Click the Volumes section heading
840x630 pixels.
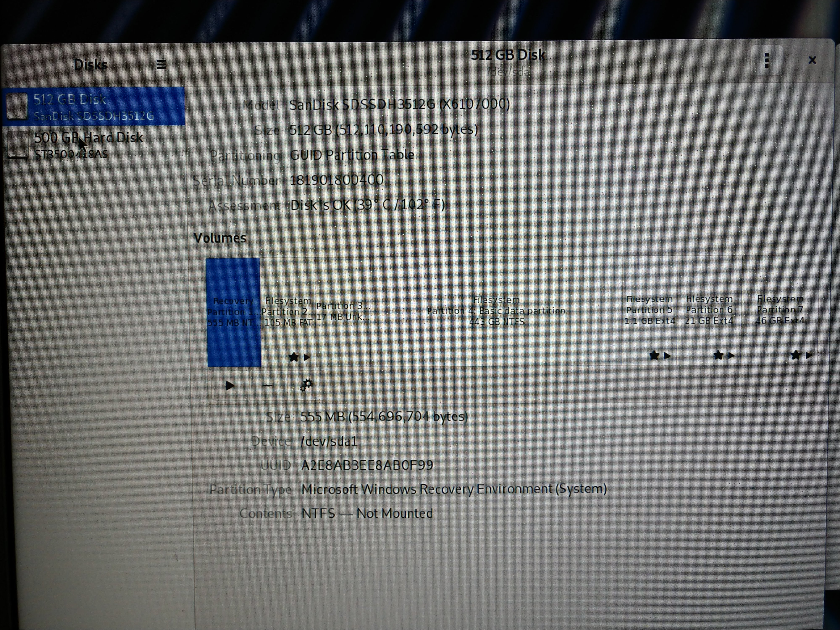coord(220,238)
